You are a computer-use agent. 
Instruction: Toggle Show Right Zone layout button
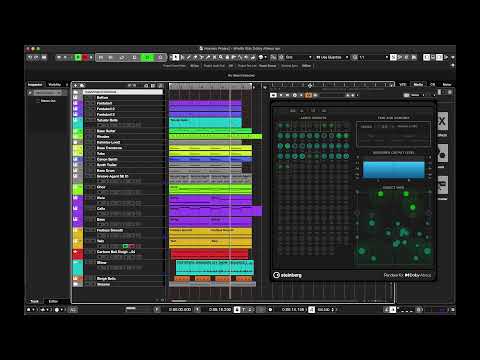[x=439, y=57]
